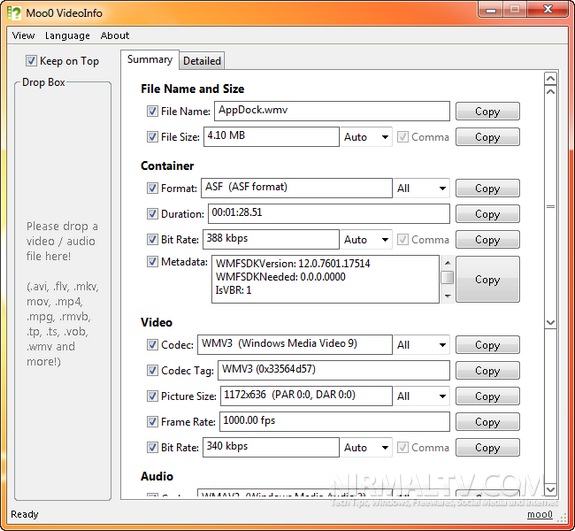Toggle the Container Bit Rate checkbox
Screen dimensions: 575x531
point(152,239)
